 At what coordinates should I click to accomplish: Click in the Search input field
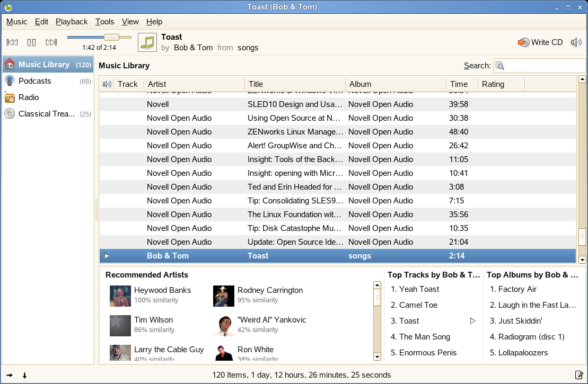tap(544, 66)
